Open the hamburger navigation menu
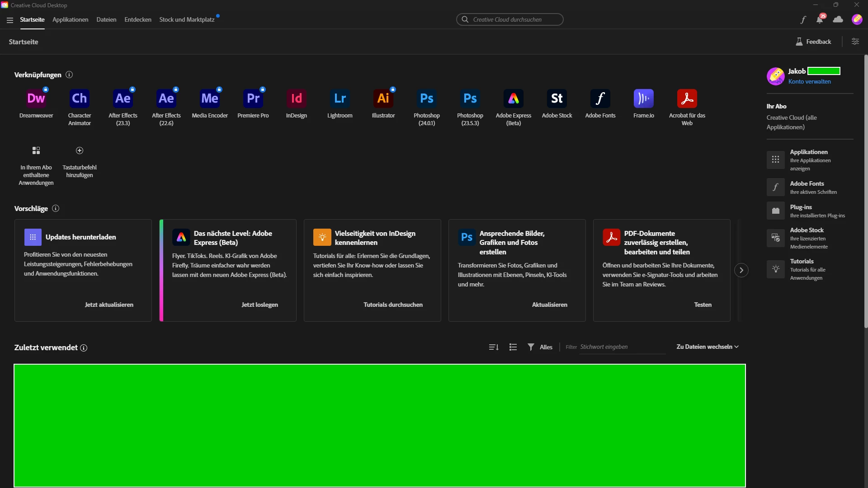 [x=10, y=20]
